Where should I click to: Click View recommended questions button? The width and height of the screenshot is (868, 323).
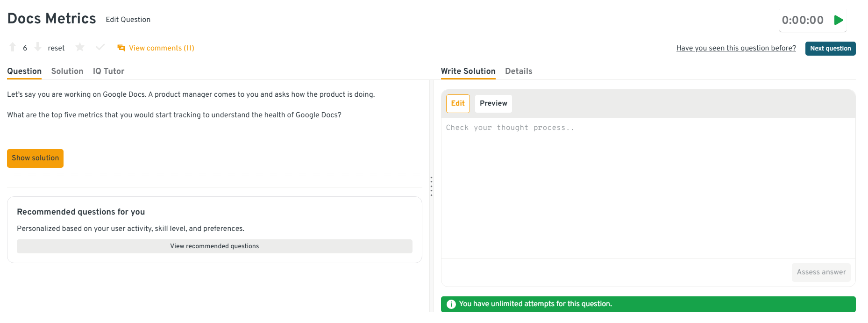click(214, 246)
